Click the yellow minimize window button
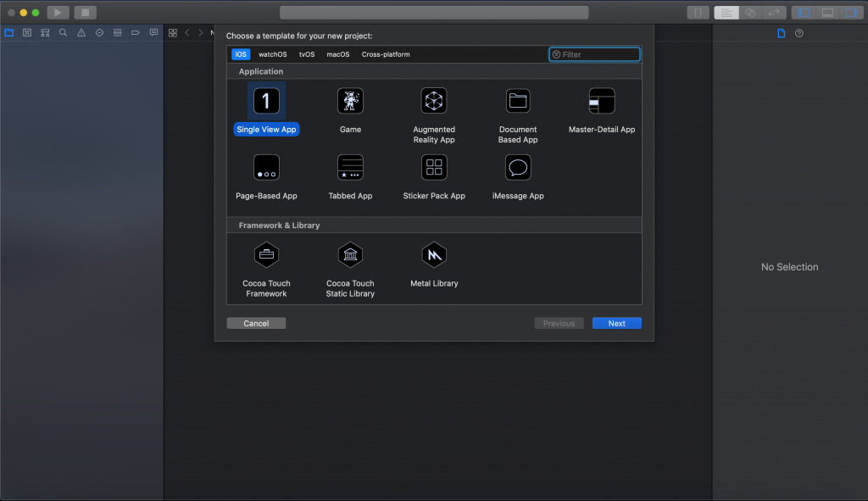The image size is (868, 501). 23,12
